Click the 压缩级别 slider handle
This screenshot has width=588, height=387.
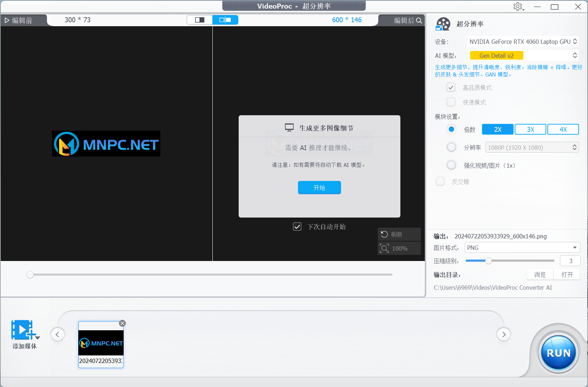coord(488,261)
